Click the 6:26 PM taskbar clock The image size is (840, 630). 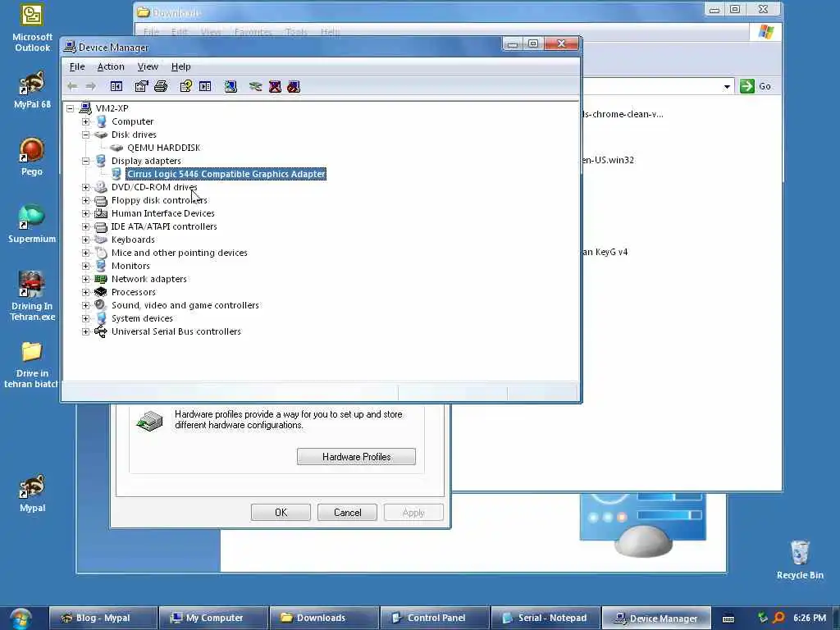(x=810, y=618)
